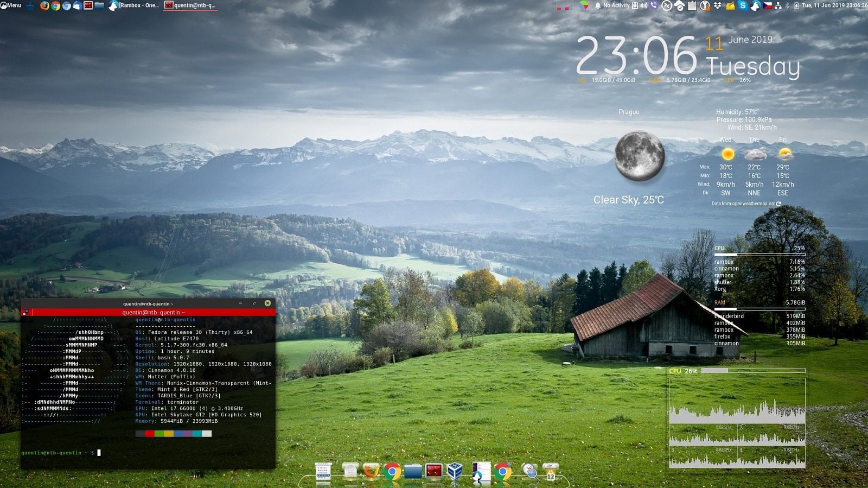Refresh the weather widget data
868x488 pixels.
pyautogui.click(x=778, y=204)
